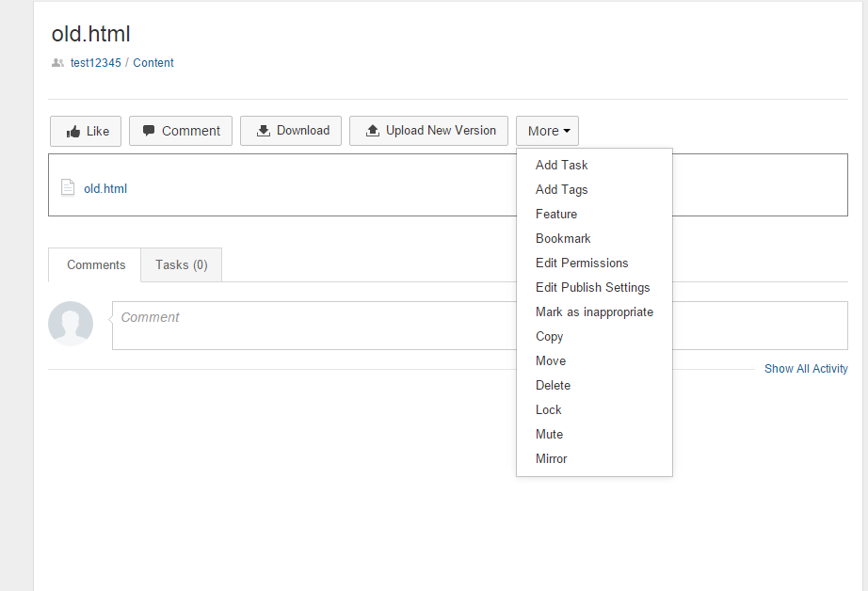This screenshot has height=591, width=868.
Task: Switch to the Tasks (0) tab
Action: pos(182,265)
